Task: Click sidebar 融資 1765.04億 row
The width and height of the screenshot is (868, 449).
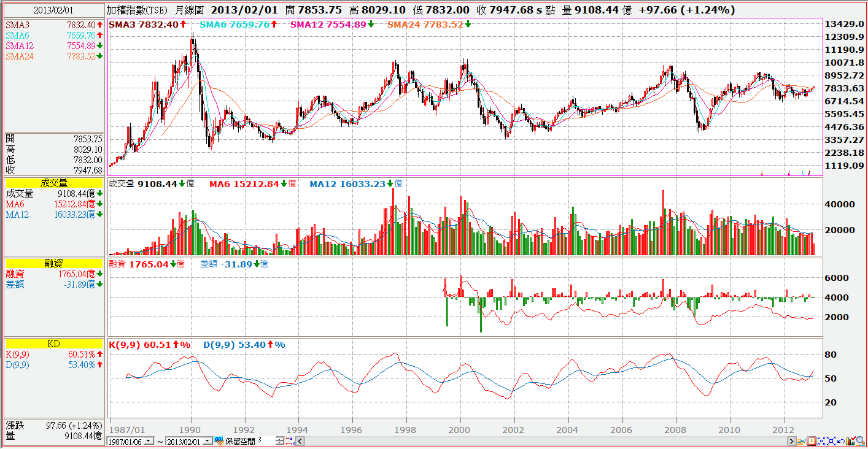Action: pyautogui.click(x=54, y=274)
